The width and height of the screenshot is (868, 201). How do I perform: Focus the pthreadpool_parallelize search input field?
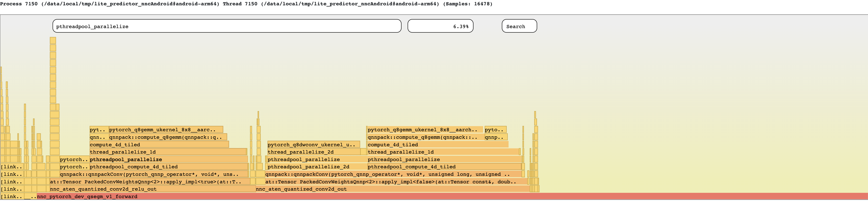coord(227,26)
